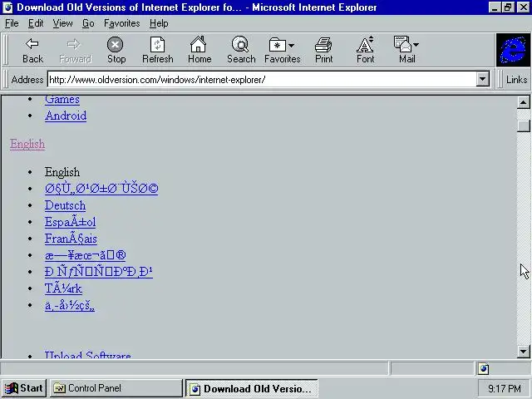Click the Games link
The height and width of the screenshot is (399, 532).
(x=62, y=100)
